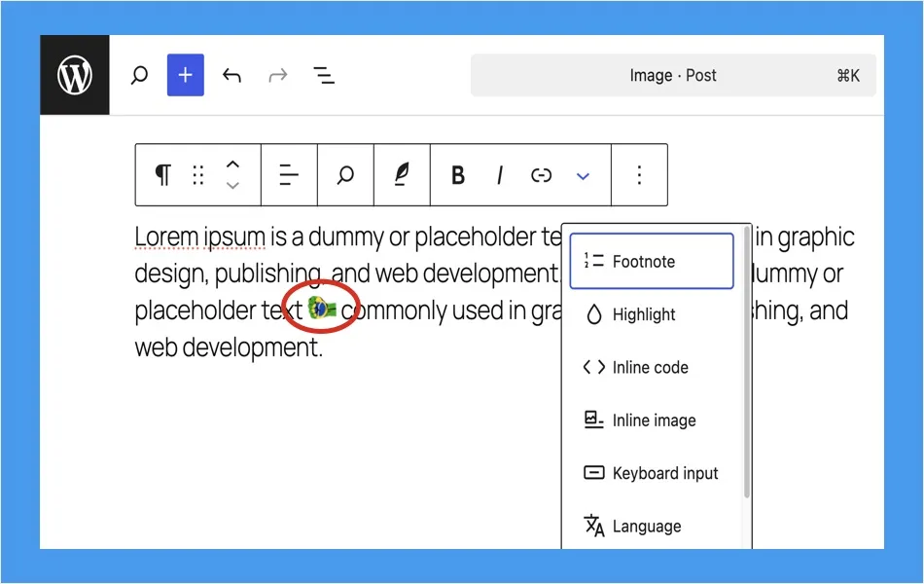The width and height of the screenshot is (924, 584).
Task: Click the paragraph block type icon
Action: [162, 175]
